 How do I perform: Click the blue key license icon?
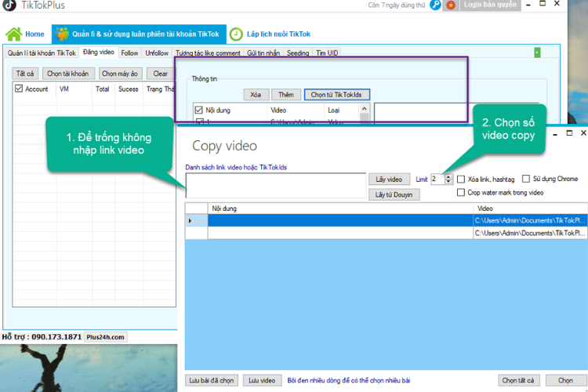click(435, 5)
